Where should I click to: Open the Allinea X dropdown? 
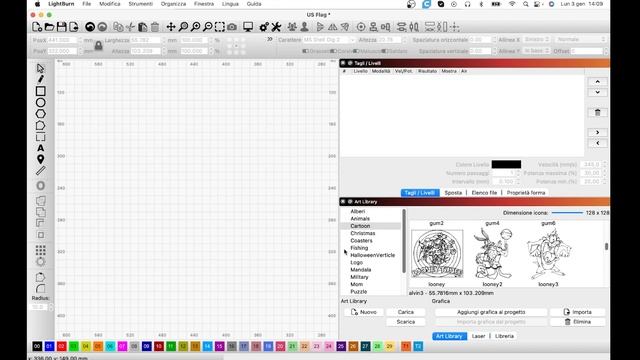click(537, 40)
